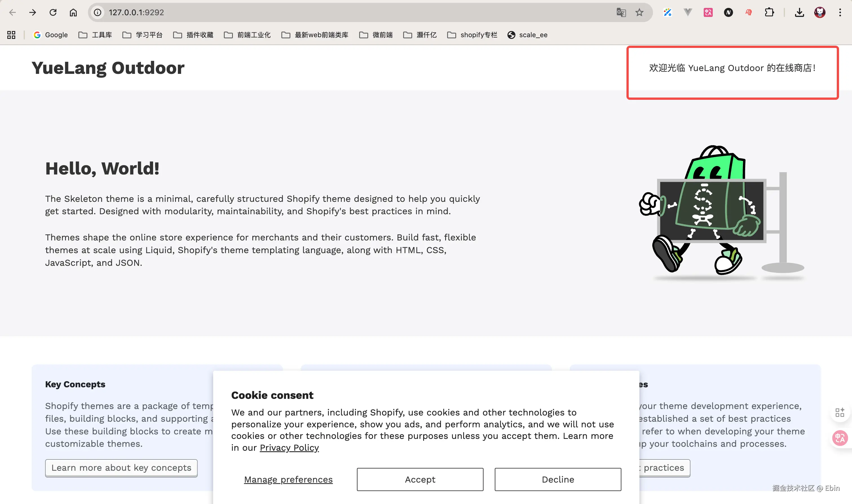Decline cookies in the consent dialog
The height and width of the screenshot is (504, 852).
(x=558, y=479)
